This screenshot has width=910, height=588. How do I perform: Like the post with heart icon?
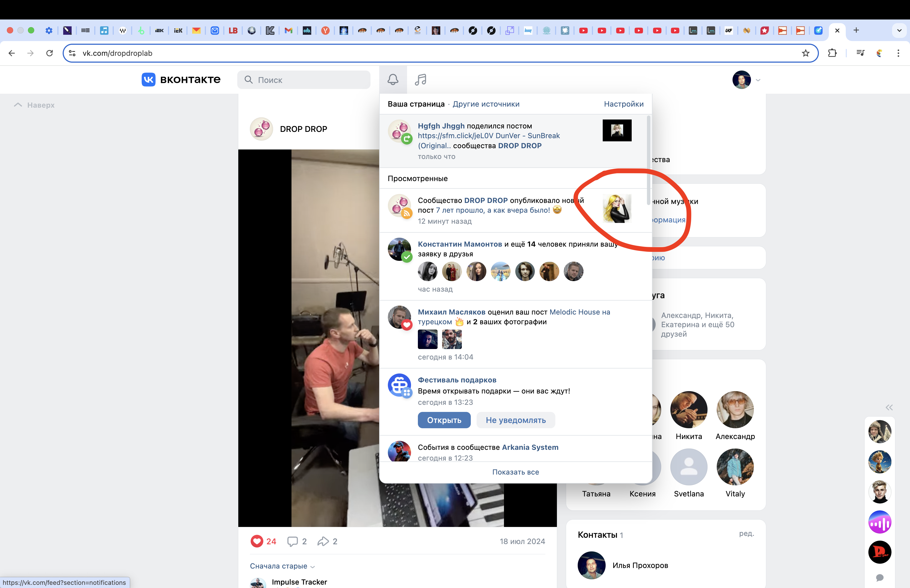[x=257, y=541]
